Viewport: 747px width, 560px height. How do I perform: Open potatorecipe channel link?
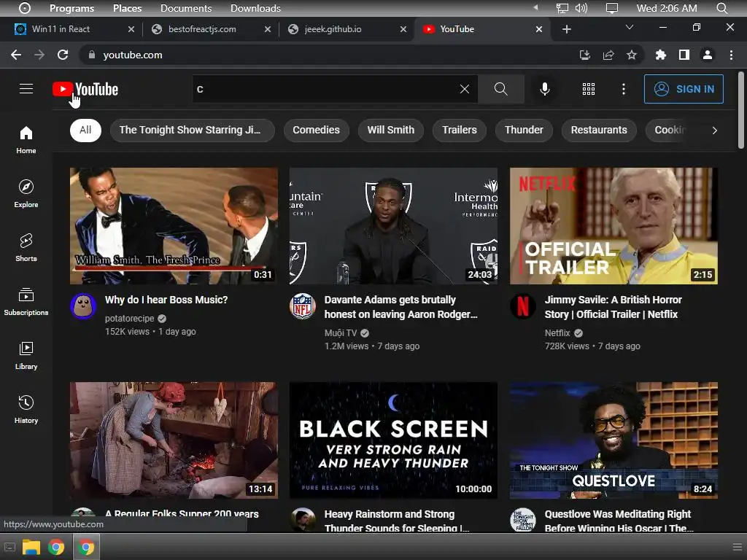click(130, 318)
